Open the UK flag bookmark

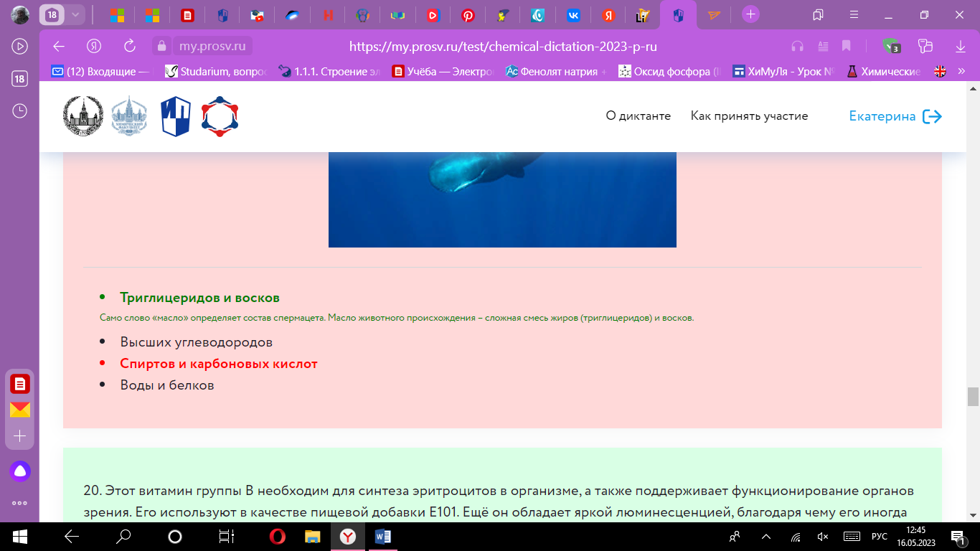click(940, 72)
